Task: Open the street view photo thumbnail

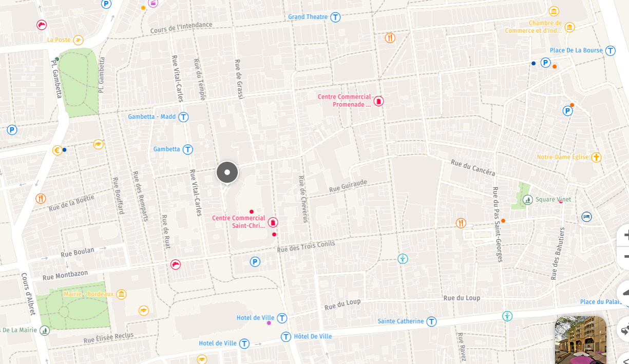Action: (581, 340)
